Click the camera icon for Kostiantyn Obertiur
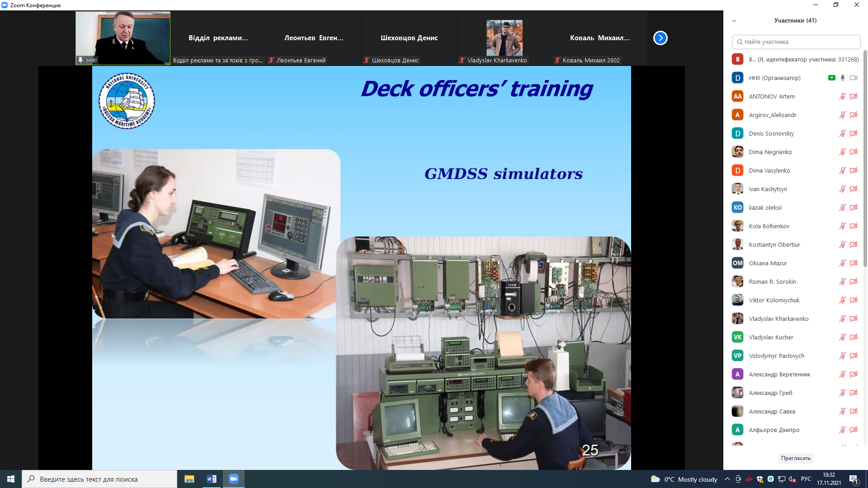The height and width of the screenshot is (488, 868). click(x=854, y=244)
